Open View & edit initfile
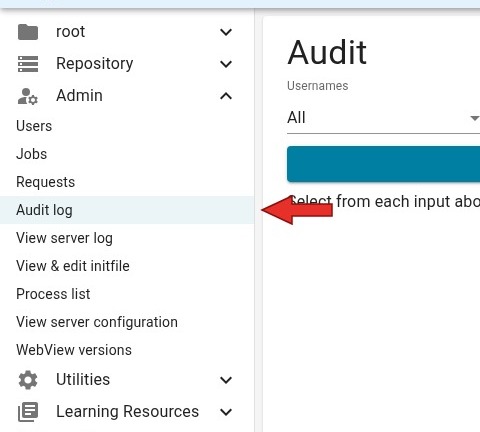480x432 pixels. (73, 266)
